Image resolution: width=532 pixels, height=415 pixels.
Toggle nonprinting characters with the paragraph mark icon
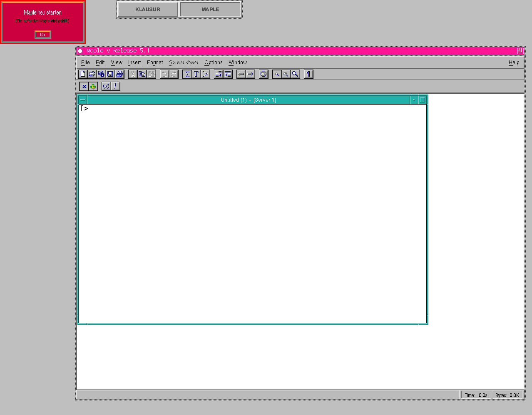308,74
